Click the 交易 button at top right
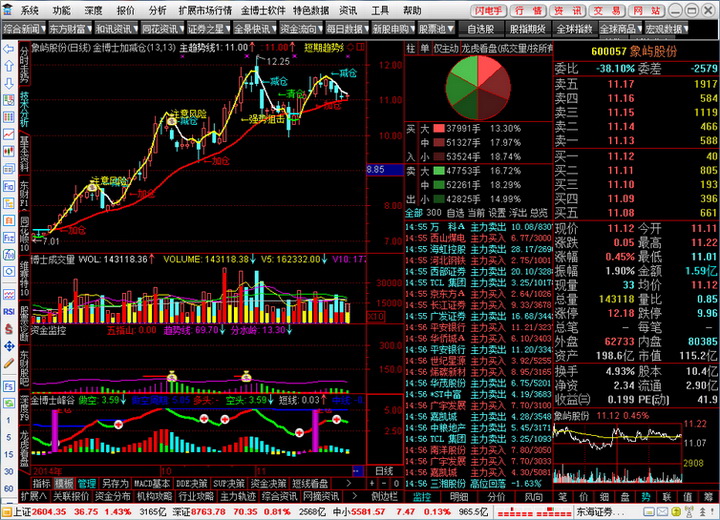 [x=607, y=11]
